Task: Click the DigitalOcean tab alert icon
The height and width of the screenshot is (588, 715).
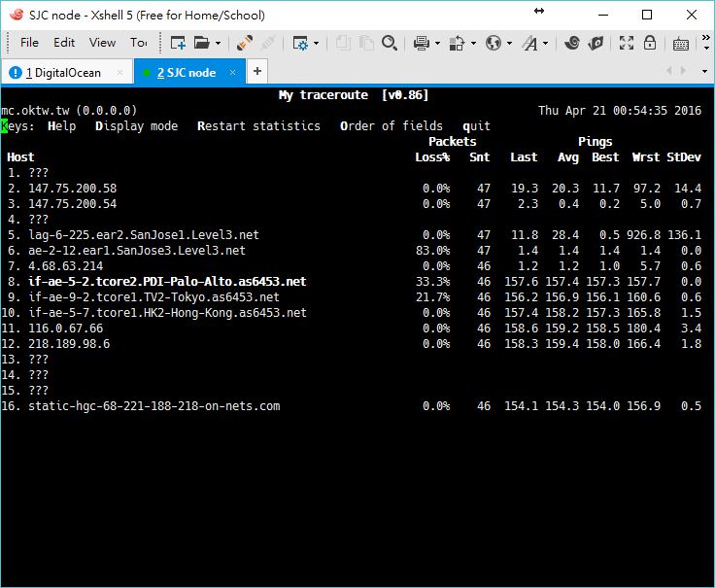Action: coord(15,72)
